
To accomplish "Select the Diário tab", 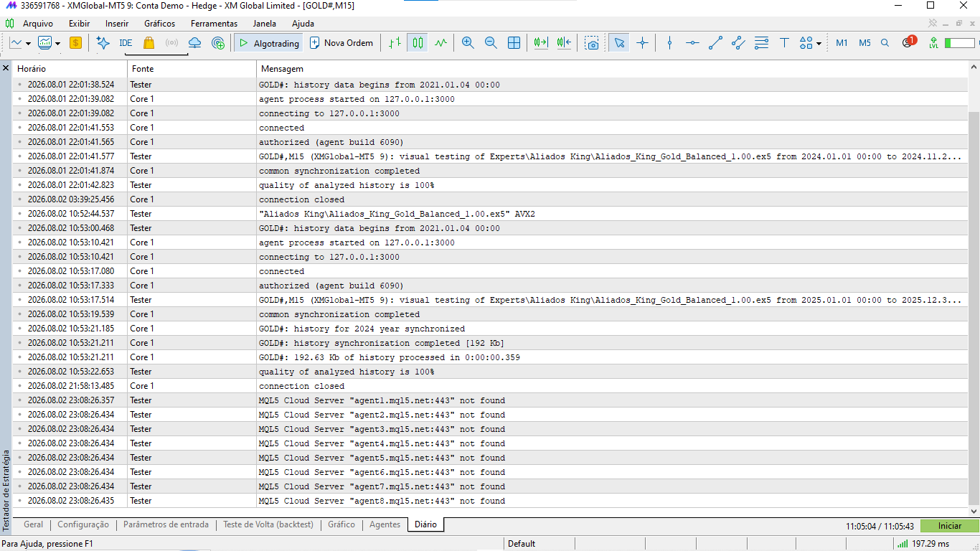I will [x=425, y=524].
